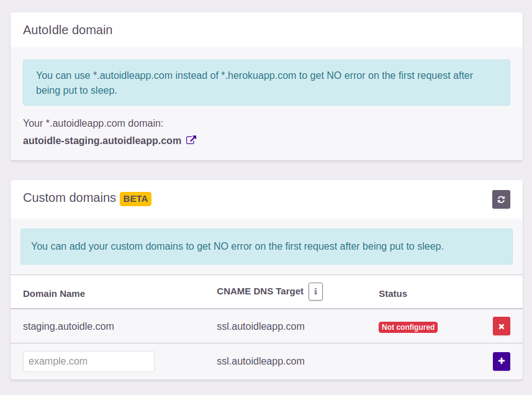The height and width of the screenshot is (395, 532).
Task: Add a new domain using the plus icon
Action: coord(501,361)
